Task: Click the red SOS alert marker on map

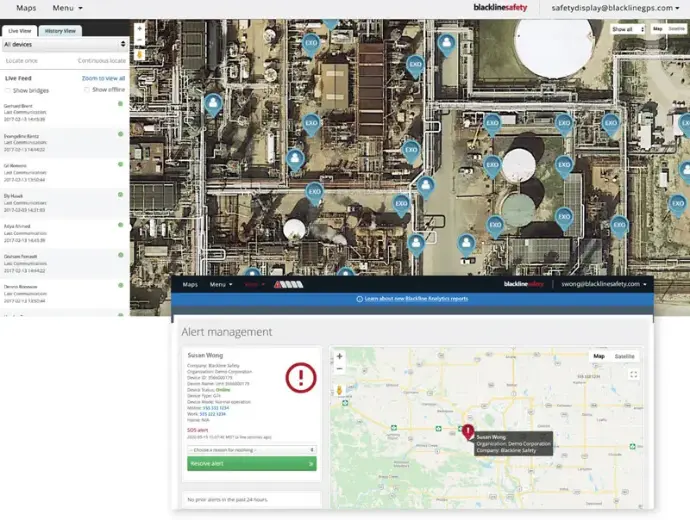Action: click(467, 431)
